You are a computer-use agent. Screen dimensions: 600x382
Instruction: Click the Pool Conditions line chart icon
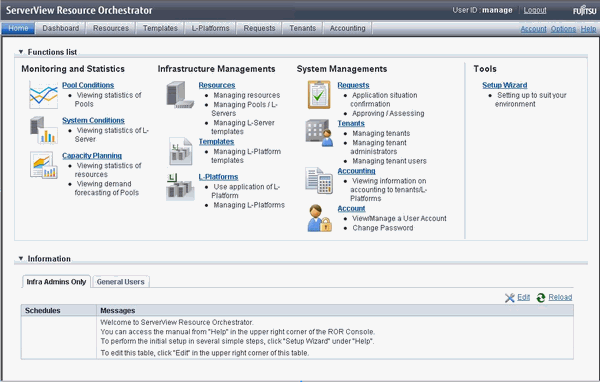44,95
